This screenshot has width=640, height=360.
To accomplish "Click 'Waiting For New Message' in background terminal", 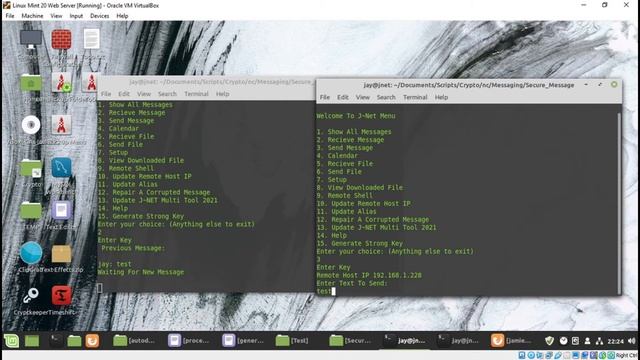I will click(141, 272).
